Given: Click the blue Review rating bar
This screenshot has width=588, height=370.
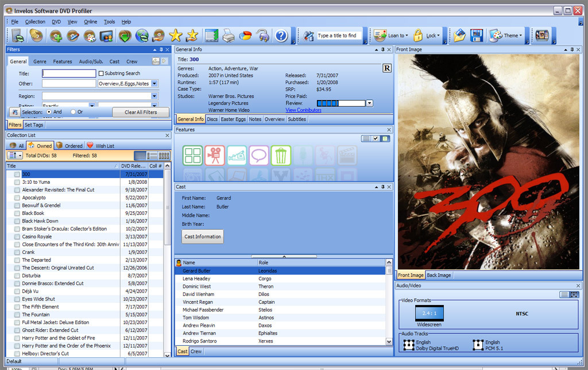Looking at the screenshot, I should (341, 103).
